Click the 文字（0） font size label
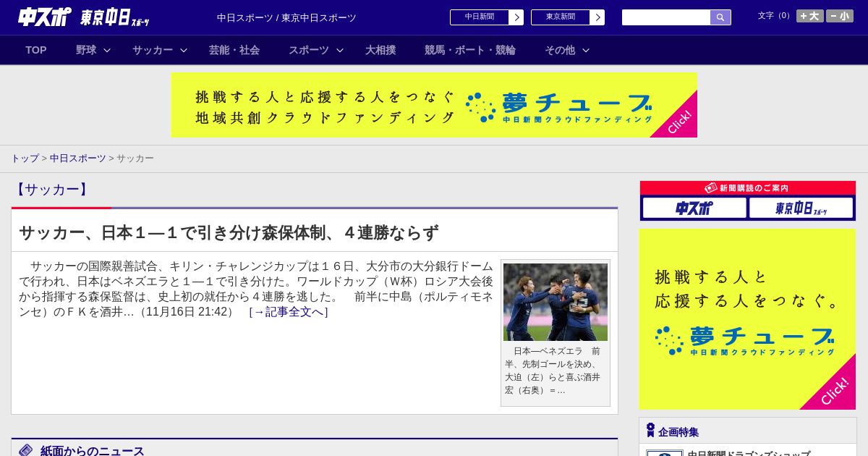This screenshot has width=868, height=456. click(x=775, y=16)
